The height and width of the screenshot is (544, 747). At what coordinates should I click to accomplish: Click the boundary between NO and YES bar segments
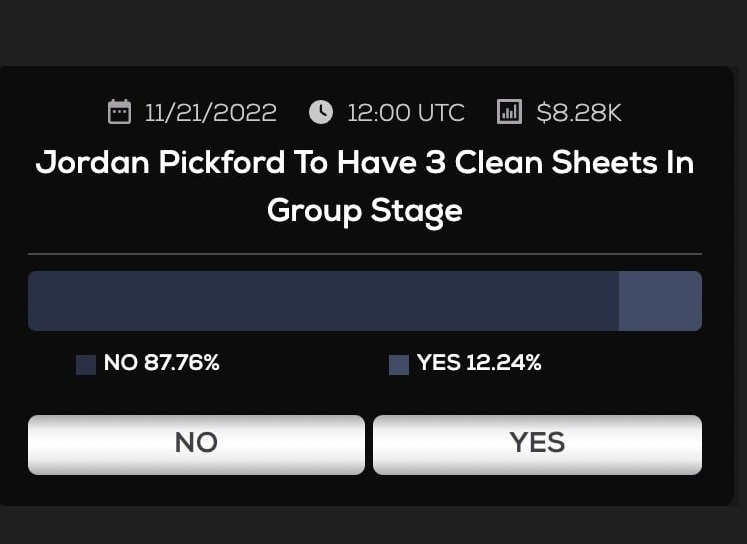point(619,301)
